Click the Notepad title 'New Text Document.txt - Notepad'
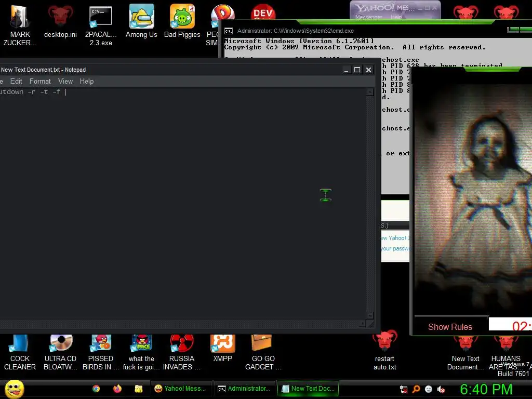 (44, 70)
